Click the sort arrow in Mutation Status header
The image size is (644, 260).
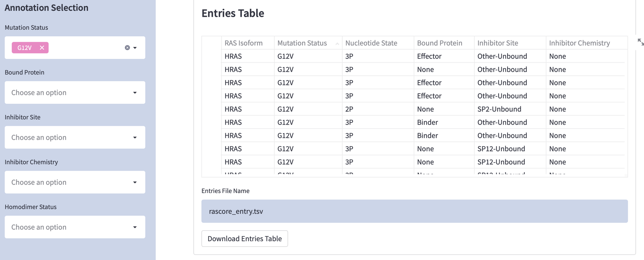coord(337,43)
